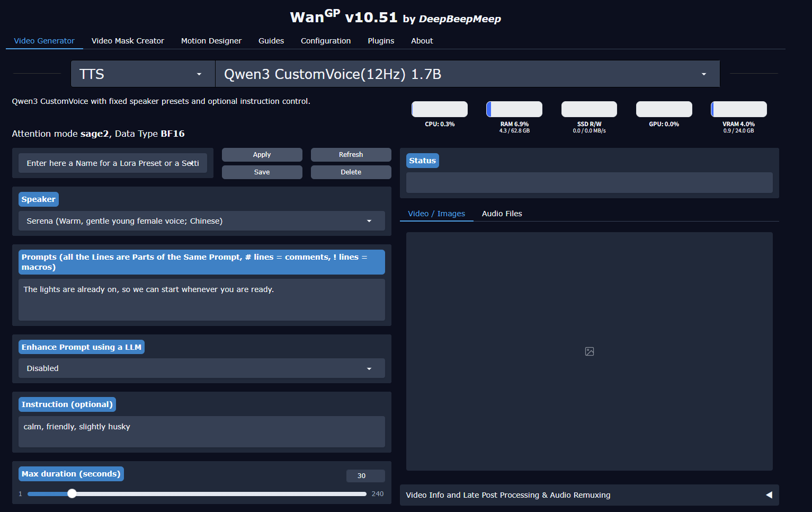Expand Video Info and Late Post Processing section
The width and height of the screenshot is (812, 512).
[x=769, y=495]
